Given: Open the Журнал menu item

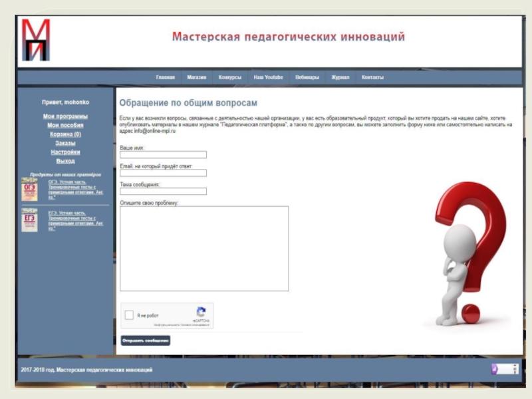Looking at the screenshot, I should (x=340, y=78).
